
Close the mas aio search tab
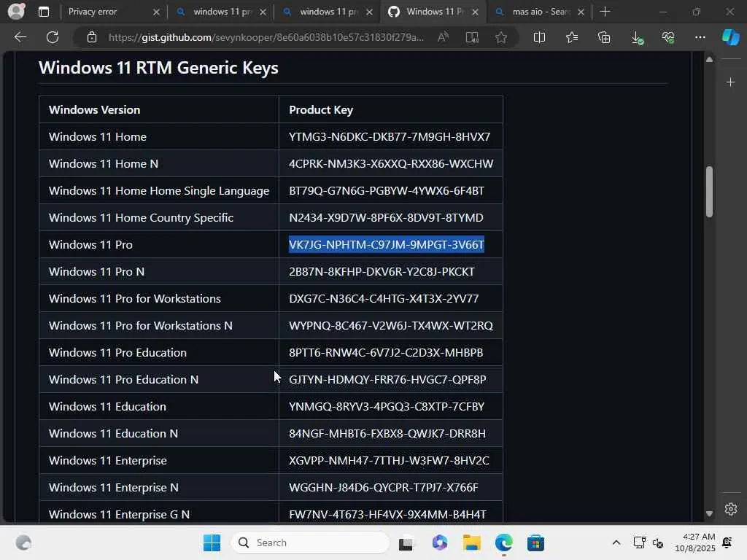tap(581, 12)
